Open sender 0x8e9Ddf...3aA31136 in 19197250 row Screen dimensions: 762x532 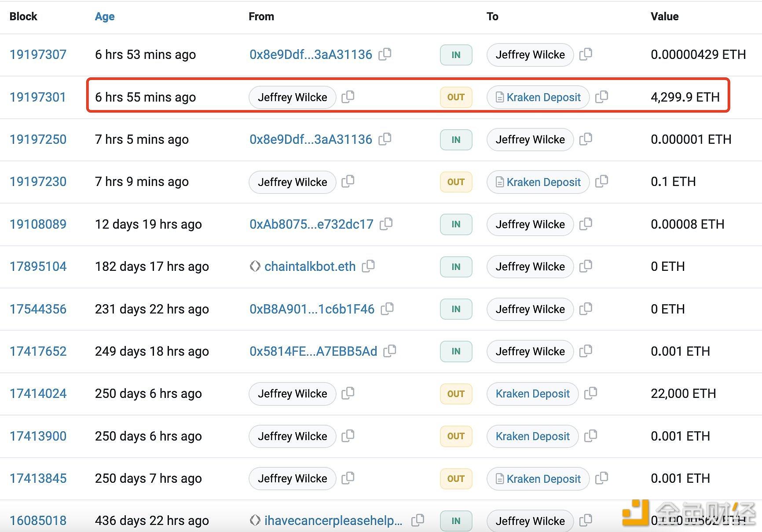tap(311, 139)
